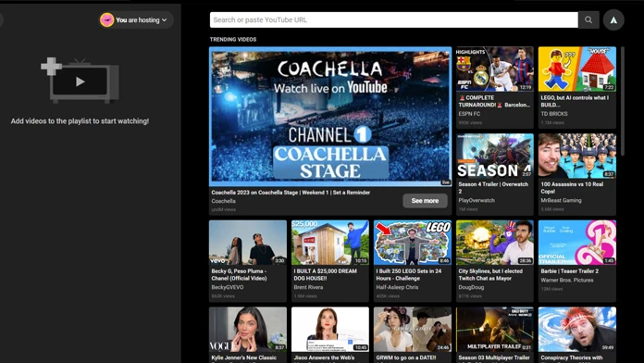Click the 'Half-Asleep Chris' channel name
Image resolution: width=644 pixels, height=363 pixels.
coord(397,287)
